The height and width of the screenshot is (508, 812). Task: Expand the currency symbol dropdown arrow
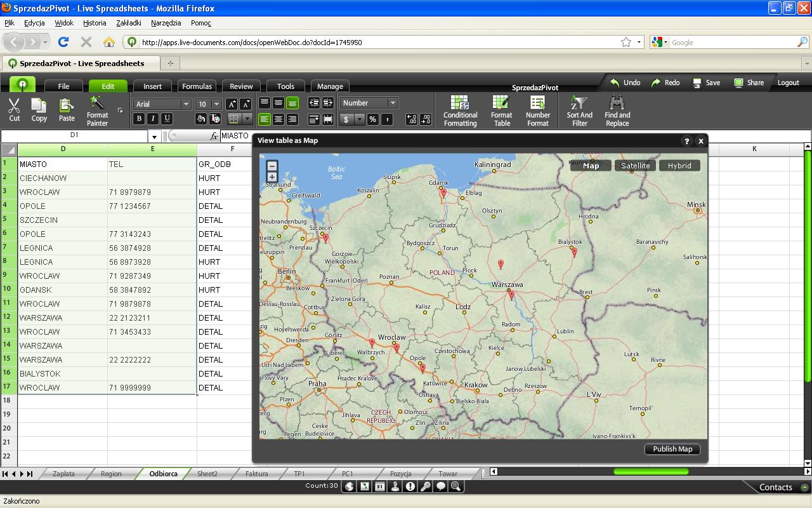tap(360, 119)
